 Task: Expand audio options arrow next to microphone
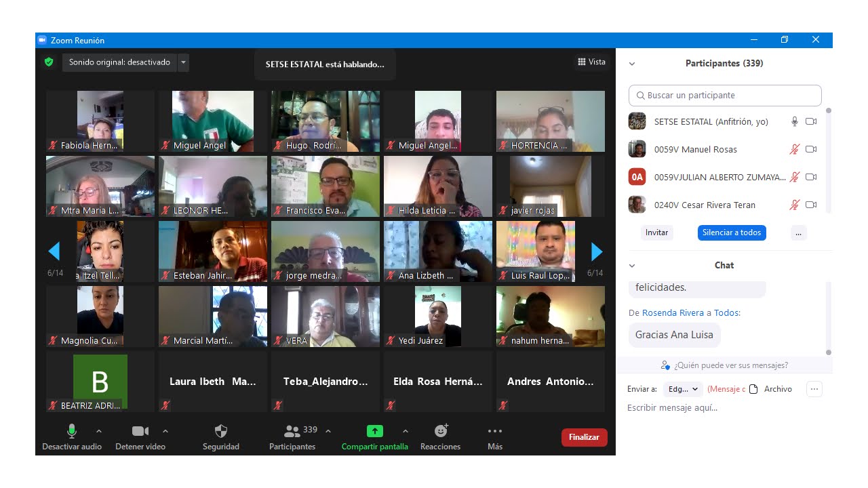pyautogui.click(x=98, y=431)
